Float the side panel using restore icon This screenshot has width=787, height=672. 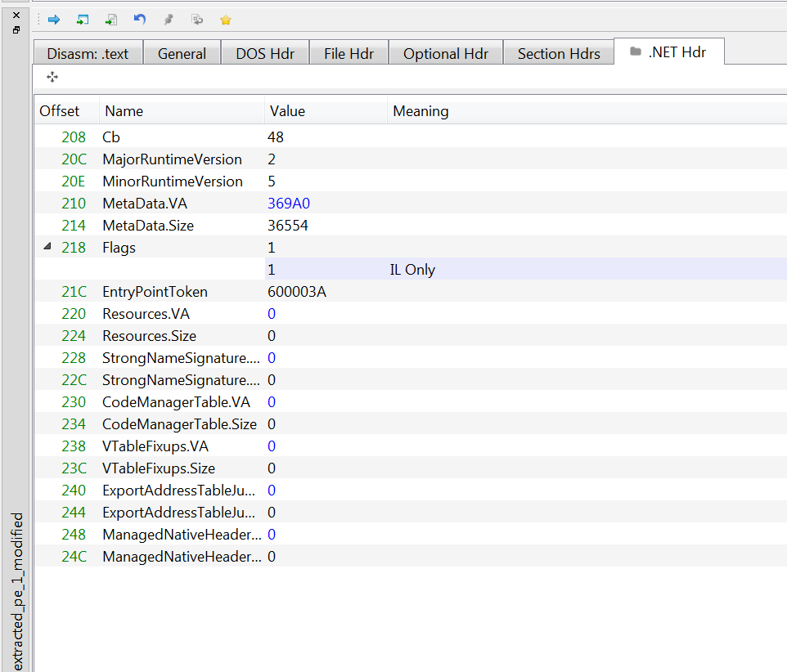pyautogui.click(x=16, y=30)
